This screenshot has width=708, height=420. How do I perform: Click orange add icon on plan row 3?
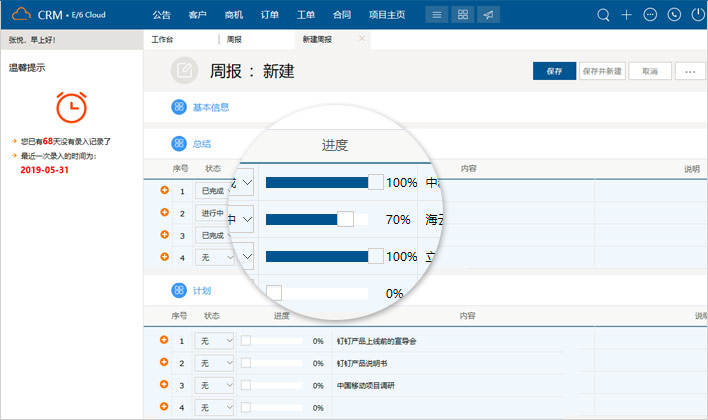(x=164, y=384)
